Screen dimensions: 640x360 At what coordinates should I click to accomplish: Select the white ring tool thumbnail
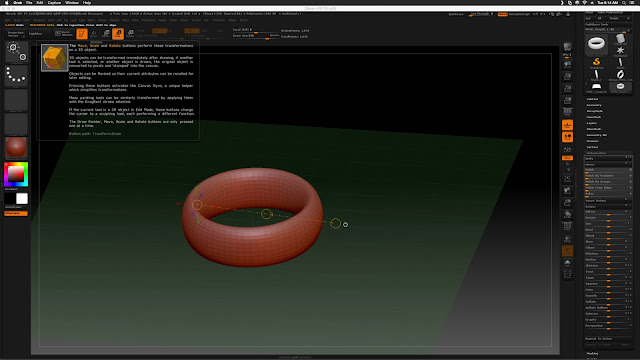pyautogui.click(x=596, y=43)
